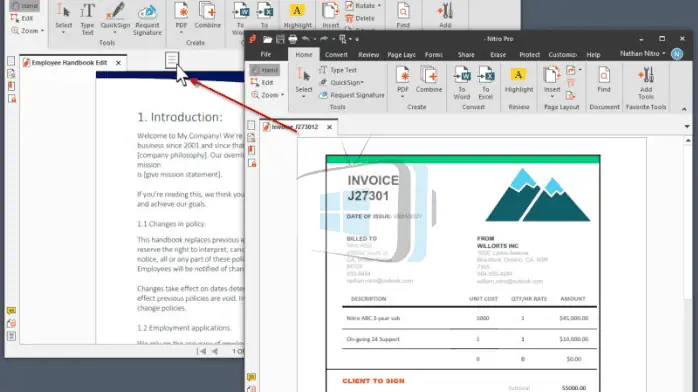Screen dimensions: 698x392
Task: Click Select tool in front Nitro window
Action: click(x=304, y=82)
